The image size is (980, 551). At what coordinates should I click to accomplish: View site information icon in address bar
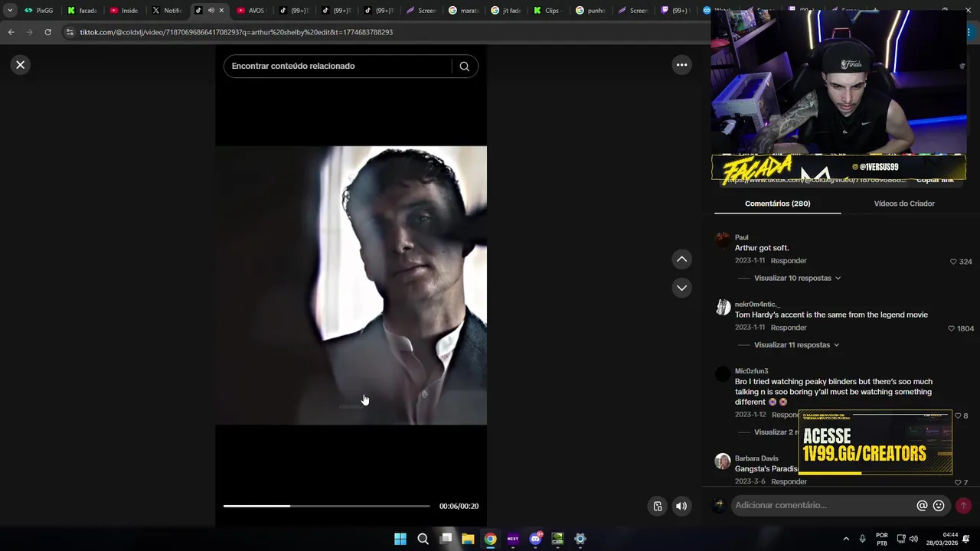tap(70, 32)
